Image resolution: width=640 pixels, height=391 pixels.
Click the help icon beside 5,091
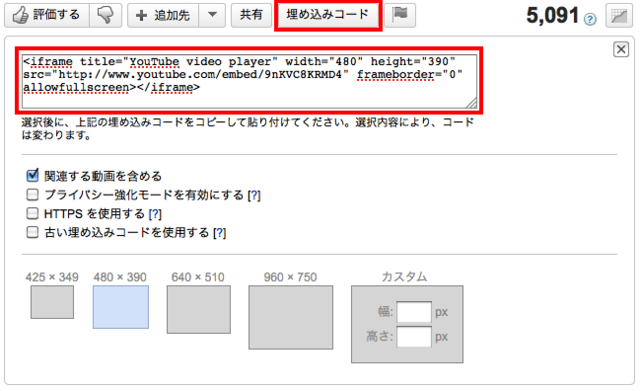[590, 19]
